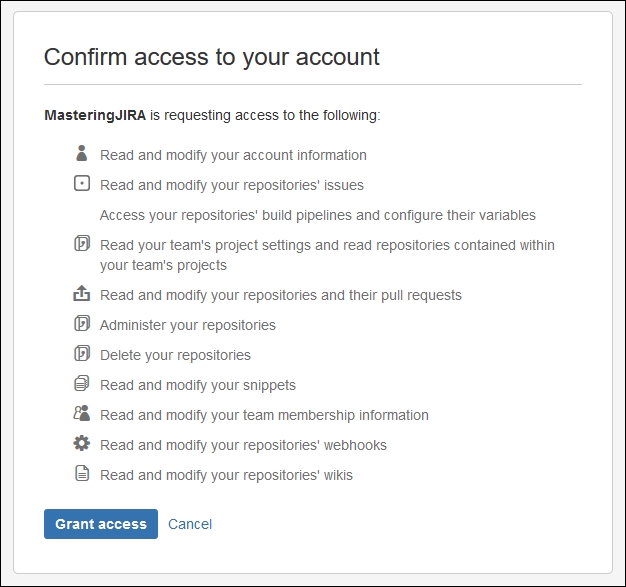
Task: Click 'Read and modify your repositories' webhooks' text
Action: [x=243, y=445]
